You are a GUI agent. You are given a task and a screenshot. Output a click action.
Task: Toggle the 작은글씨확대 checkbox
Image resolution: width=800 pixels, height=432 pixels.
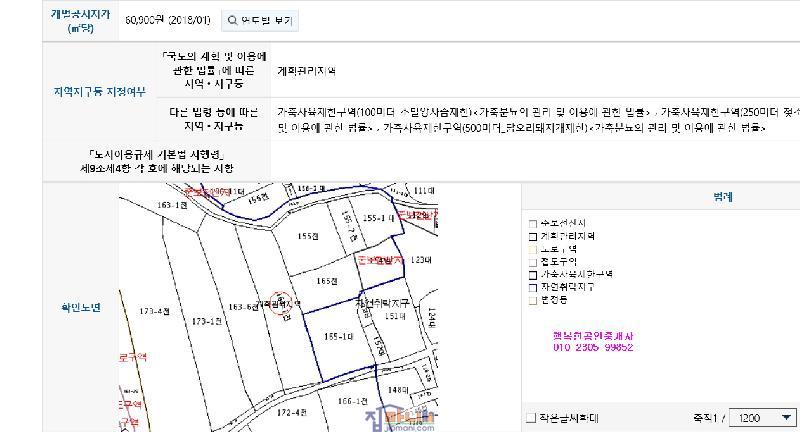pos(531,417)
